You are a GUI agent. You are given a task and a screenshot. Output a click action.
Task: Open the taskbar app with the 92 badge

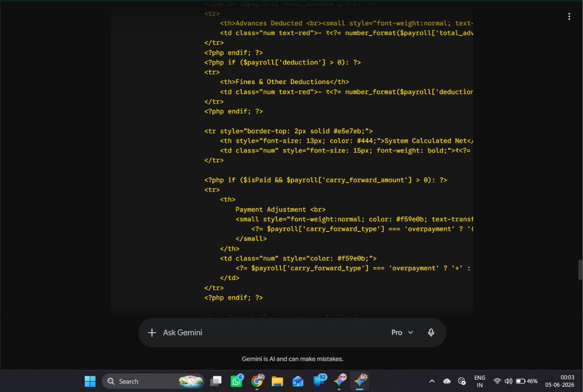[x=320, y=381]
